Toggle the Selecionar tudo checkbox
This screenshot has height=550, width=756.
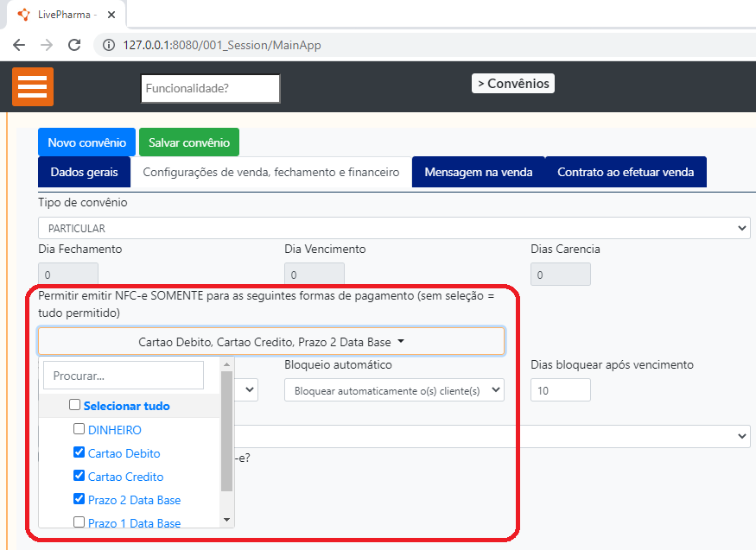coord(75,405)
